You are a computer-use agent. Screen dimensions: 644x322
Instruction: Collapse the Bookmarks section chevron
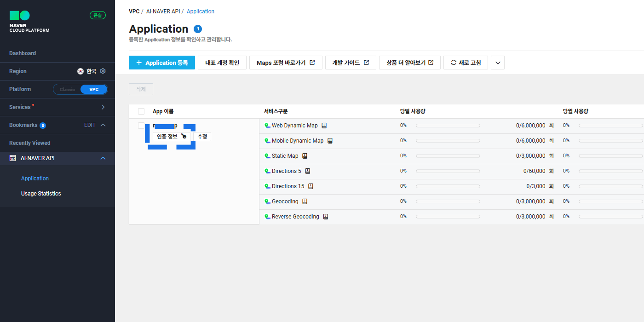(103, 125)
